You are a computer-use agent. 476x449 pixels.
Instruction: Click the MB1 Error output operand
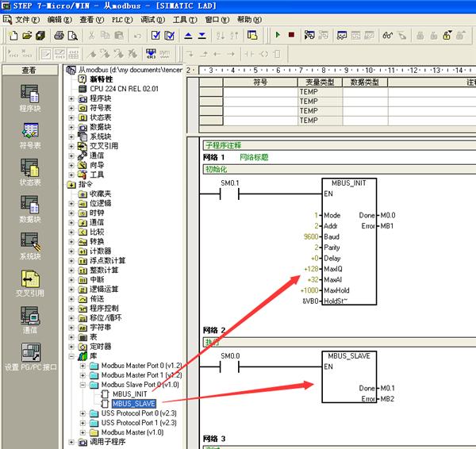point(387,226)
